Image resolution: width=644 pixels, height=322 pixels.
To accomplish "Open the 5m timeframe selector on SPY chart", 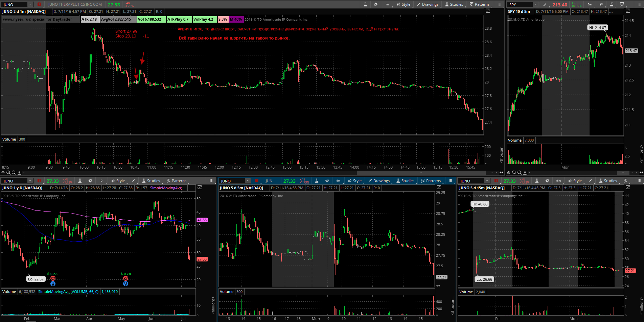I will coord(590,4).
